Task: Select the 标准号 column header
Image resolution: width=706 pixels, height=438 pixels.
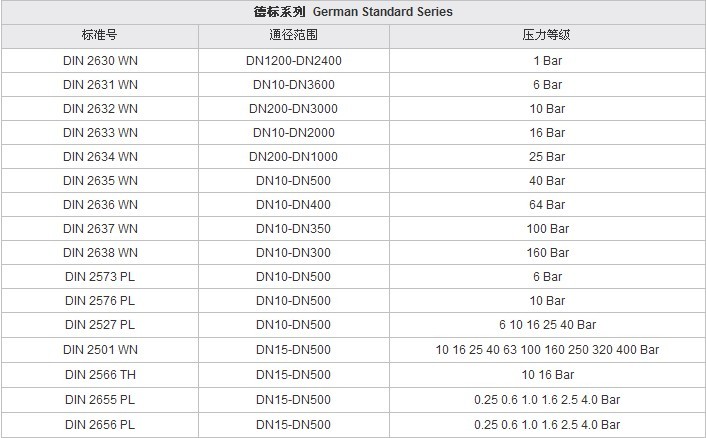Action: pos(100,35)
